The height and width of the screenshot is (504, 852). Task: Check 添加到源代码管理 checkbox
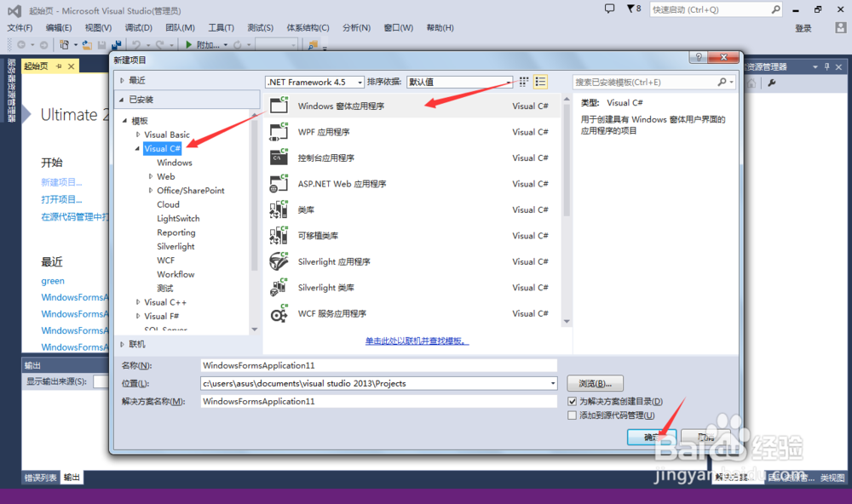point(572,415)
